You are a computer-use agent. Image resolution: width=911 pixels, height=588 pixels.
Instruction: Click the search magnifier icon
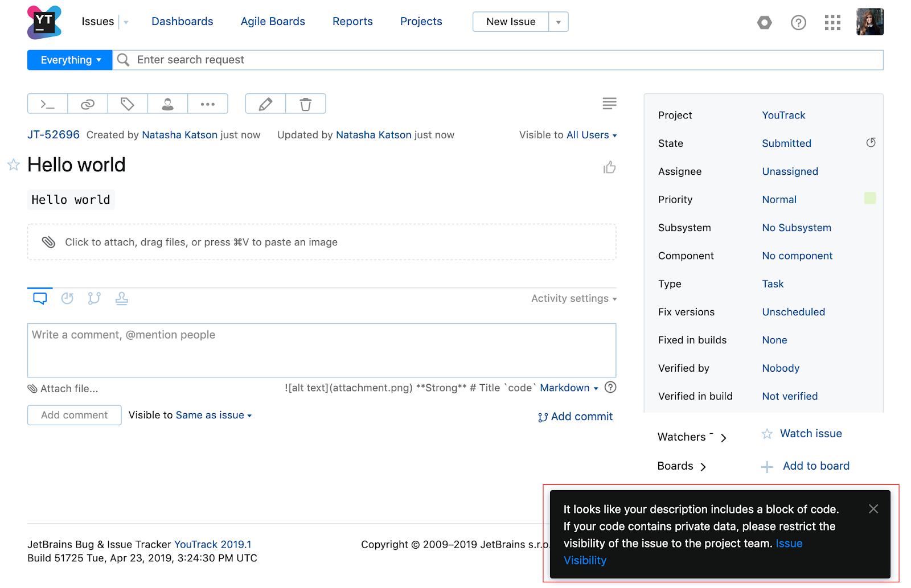(123, 60)
